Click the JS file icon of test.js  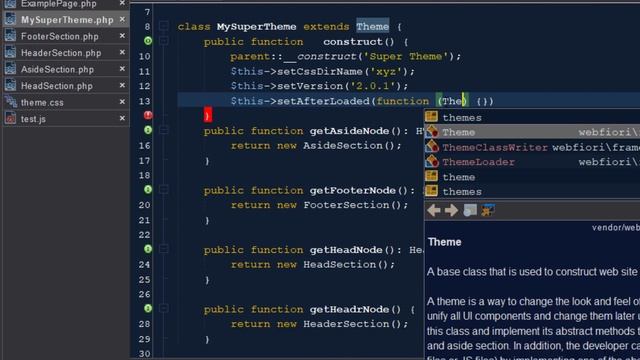click(10, 118)
